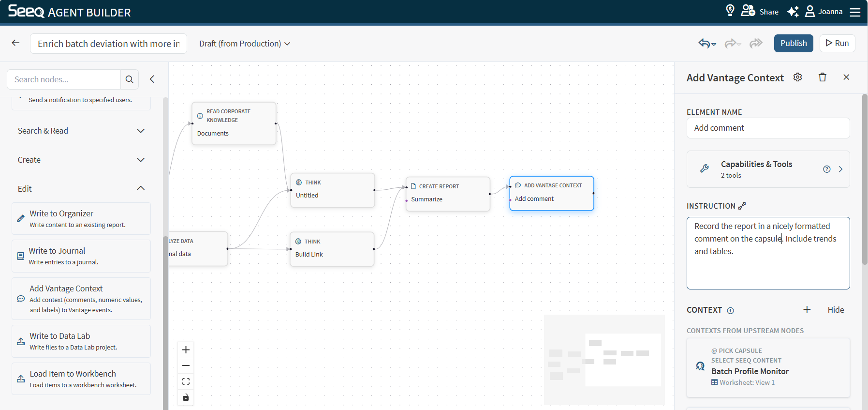Run the agent workflow
The height and width of the screenshot is (410, 868).
tap(837, 43)
